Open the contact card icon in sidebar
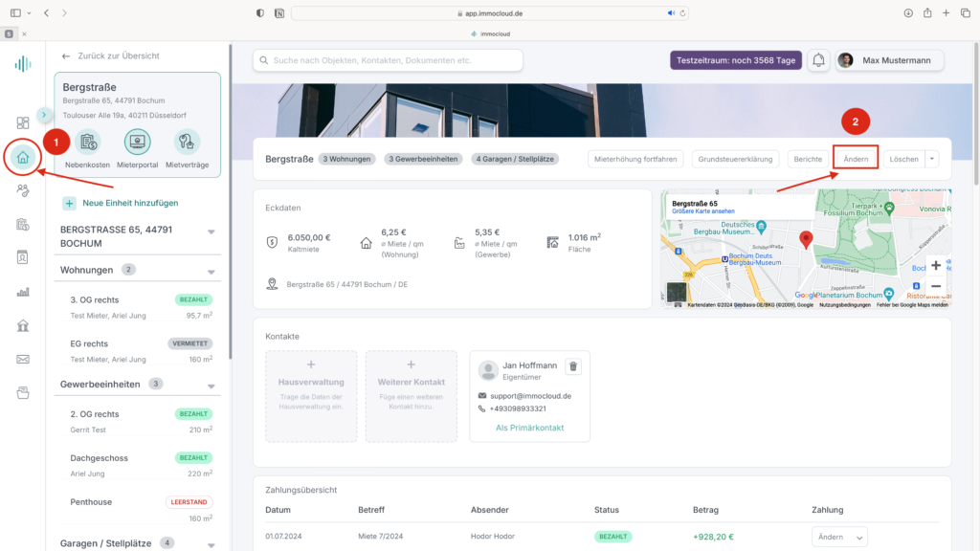This screenshot has width=980, height=551. click(x=23, y=257)
